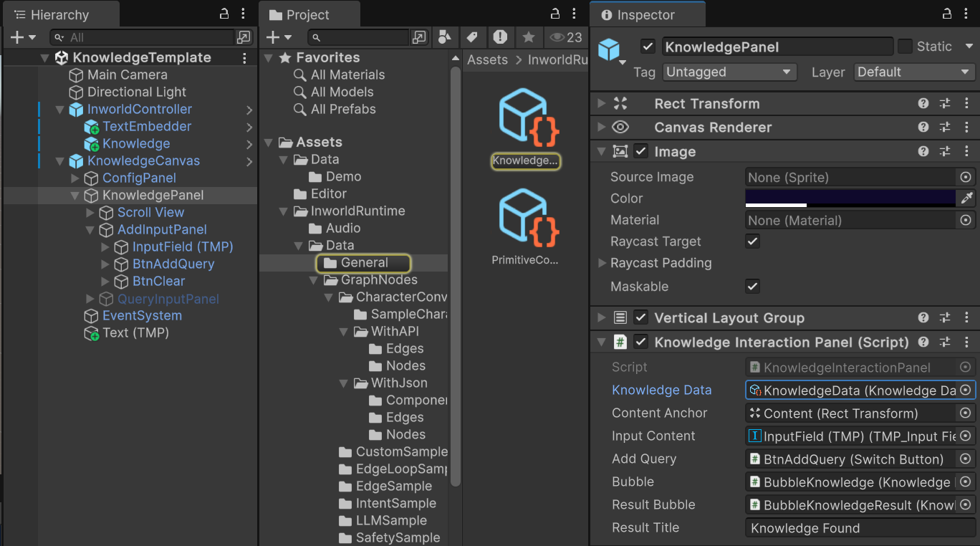980x546 pixels.
Task: Uncheck the Maskable checkbox
Action: [752, 287]
